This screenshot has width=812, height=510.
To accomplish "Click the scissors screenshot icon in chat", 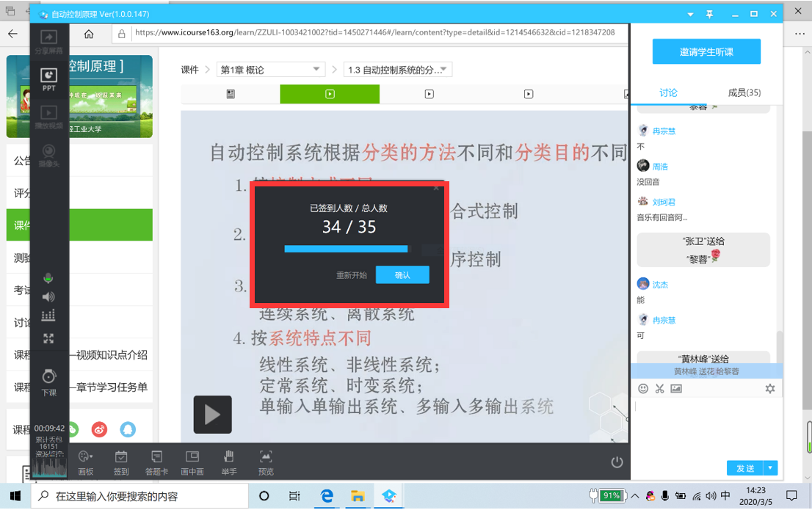I will pyautogui.click(x=660, y=388).
